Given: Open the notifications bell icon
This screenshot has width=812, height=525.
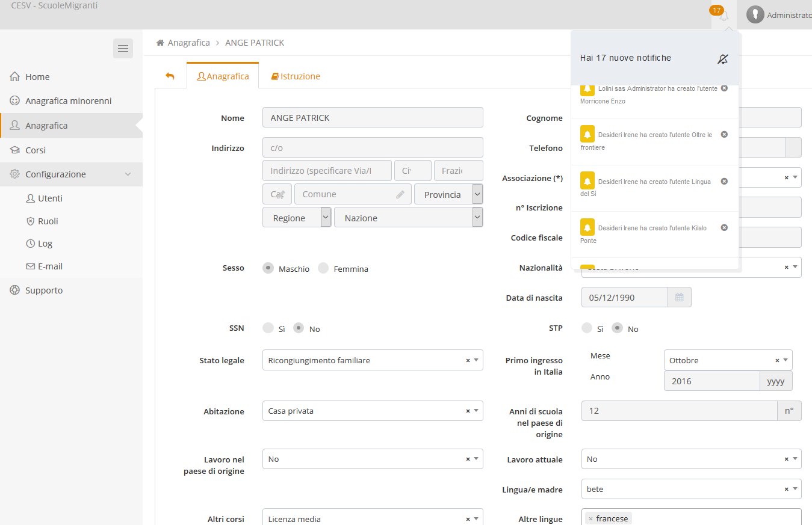Looking at the screenshot, I should tap(724, 16).
